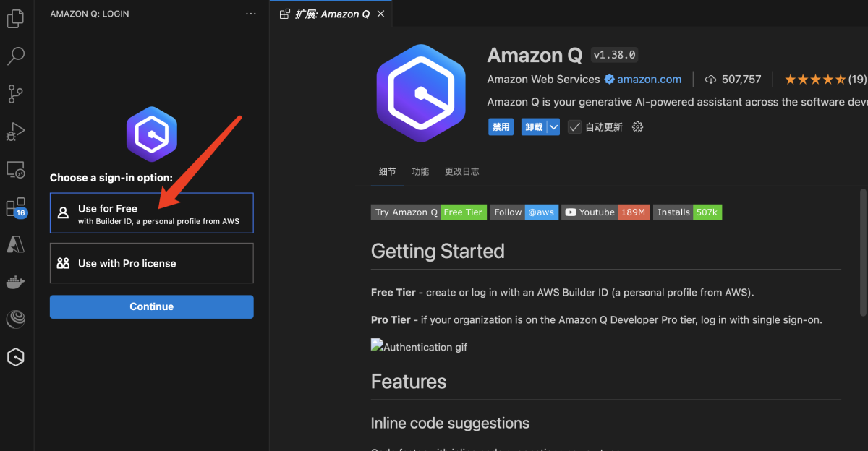The height and width of the screenshot is (451, 868).
Task: Open the Docker view in activity bar
Action: (x=16, y=282)
